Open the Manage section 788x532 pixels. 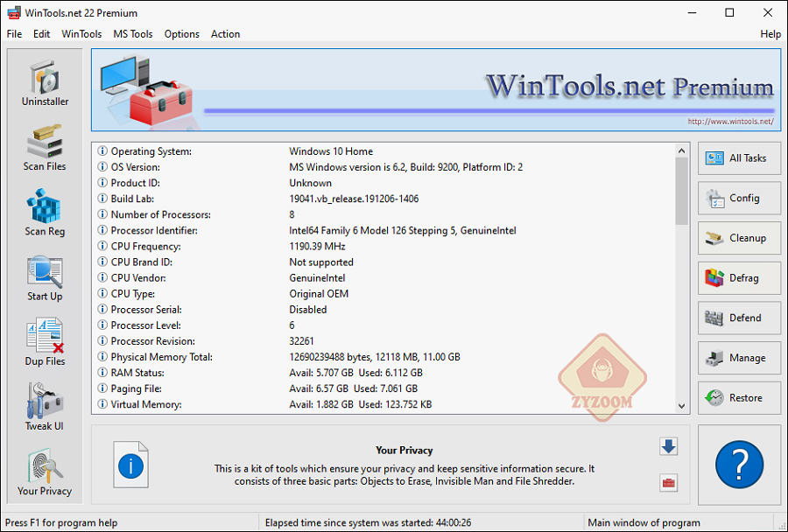[739, 358]
